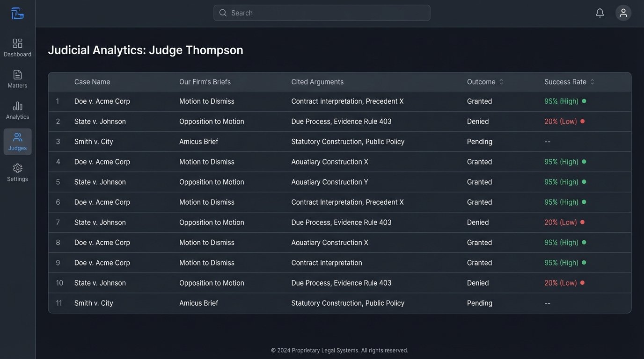
Task: Click the Proprietary Legal Systems footer text
Action: click(340, 350)
